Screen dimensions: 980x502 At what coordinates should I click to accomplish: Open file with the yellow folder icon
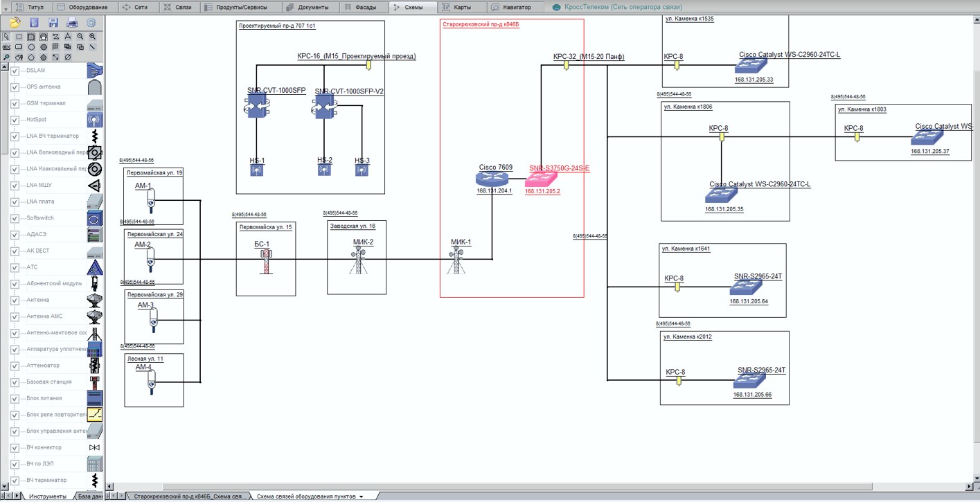[x=15, y=23]
